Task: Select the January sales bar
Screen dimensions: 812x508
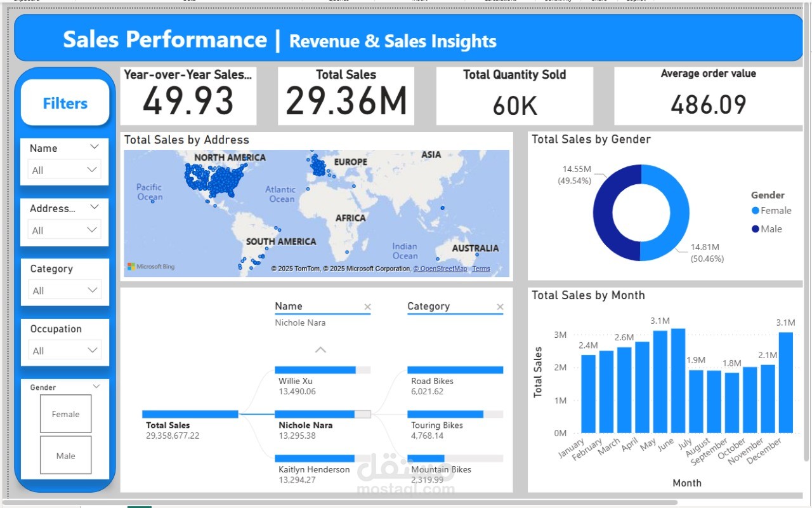Action: [589, 394]
